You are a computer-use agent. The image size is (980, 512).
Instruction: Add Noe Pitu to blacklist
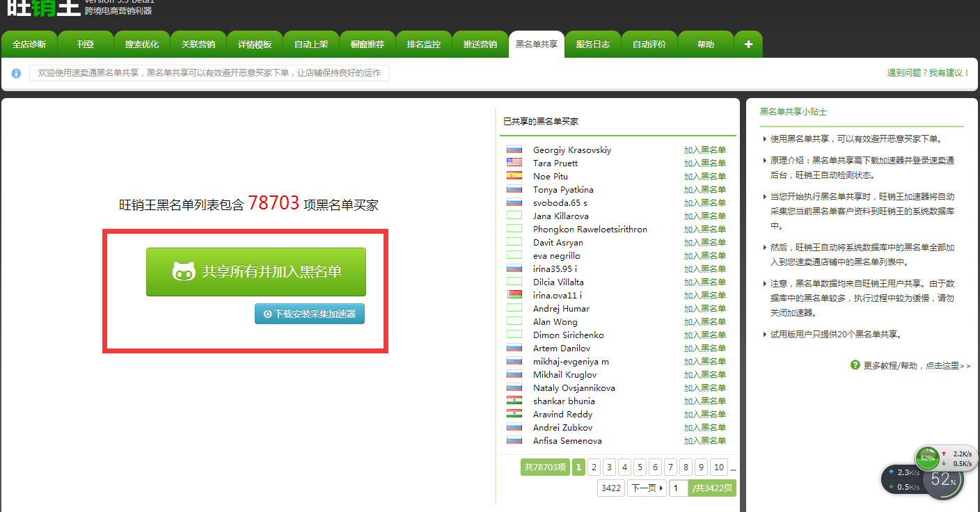704,176
